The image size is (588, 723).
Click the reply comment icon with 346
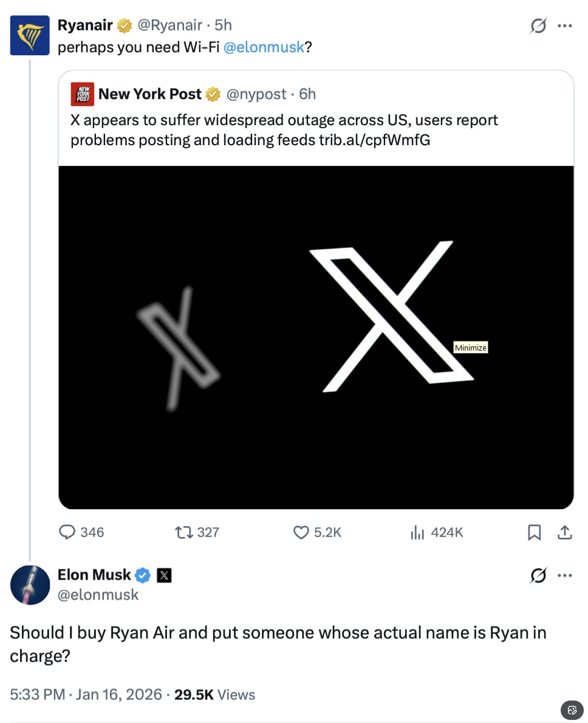pos(67,533)
